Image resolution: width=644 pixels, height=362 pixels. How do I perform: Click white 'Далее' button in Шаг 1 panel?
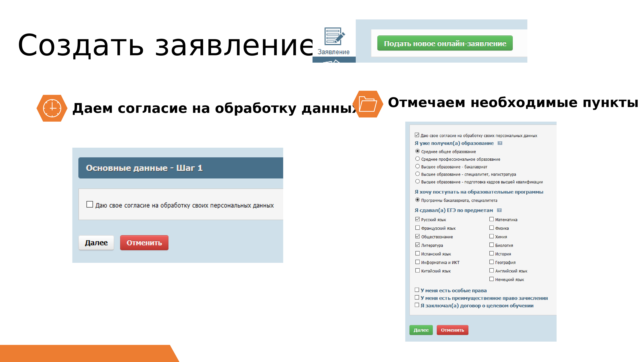coord(96,243)
